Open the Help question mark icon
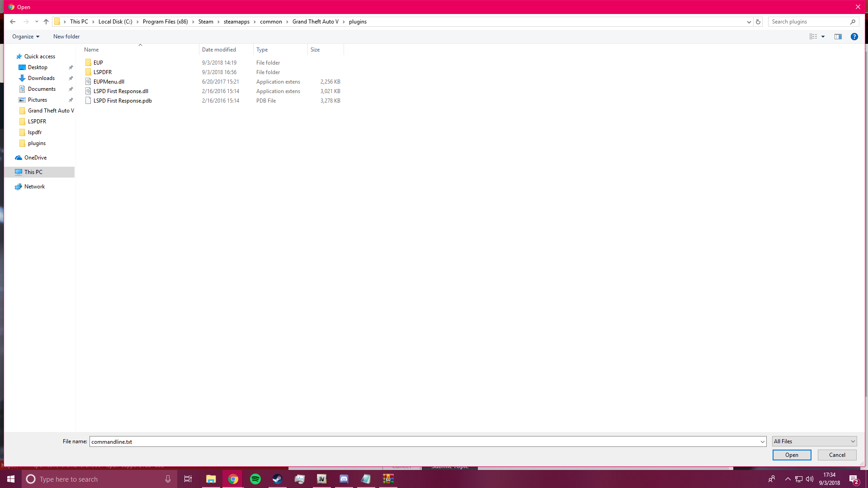The image size is (868, 488). [854, 37]
